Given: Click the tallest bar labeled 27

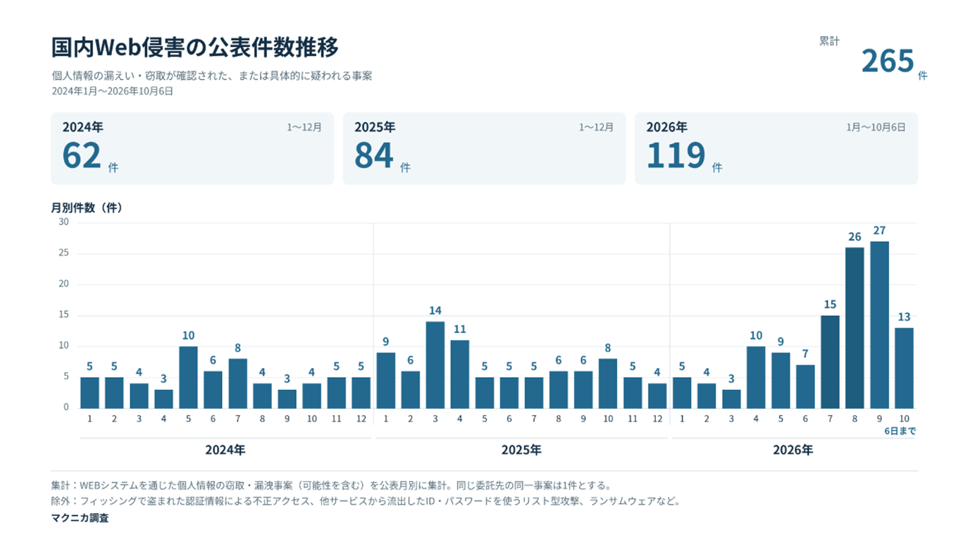Looking at the screenshot, I should click(880, 325).
